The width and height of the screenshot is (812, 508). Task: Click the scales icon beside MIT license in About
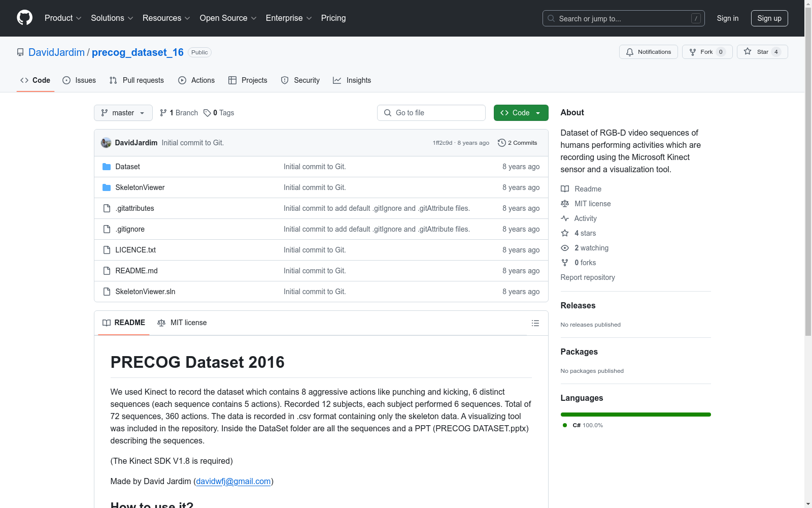tap(565, 204)
